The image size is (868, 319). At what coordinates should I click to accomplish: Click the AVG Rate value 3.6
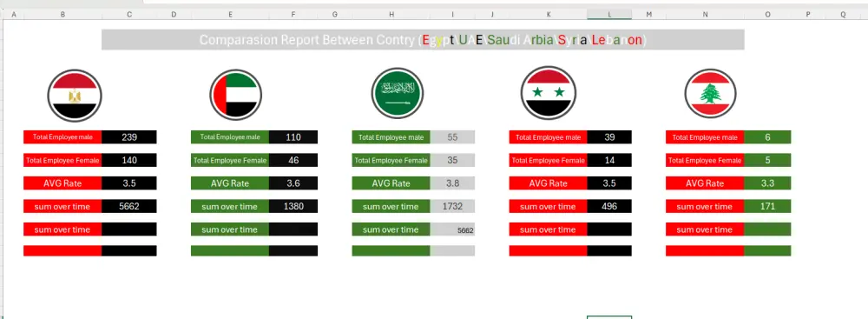click(293, 183)
